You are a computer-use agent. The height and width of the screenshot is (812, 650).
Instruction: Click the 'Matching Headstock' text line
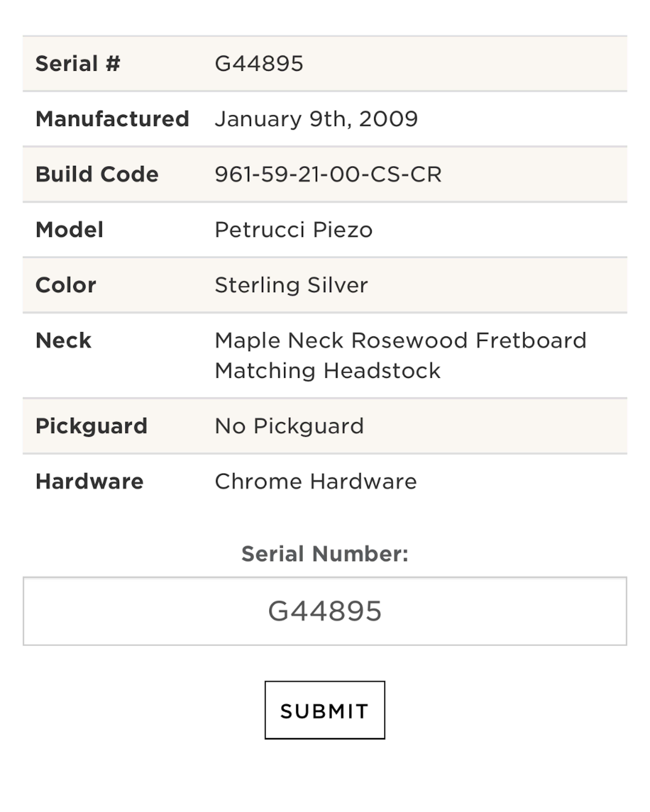327,371
